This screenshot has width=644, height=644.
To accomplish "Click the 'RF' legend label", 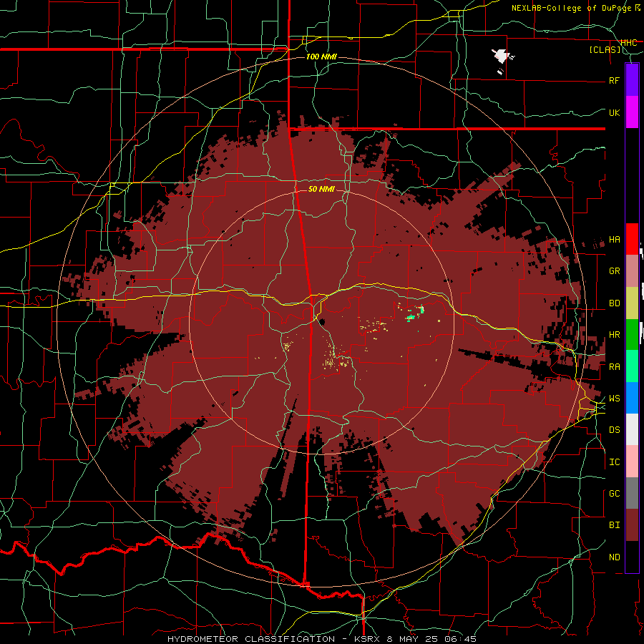I will point(614,80).
